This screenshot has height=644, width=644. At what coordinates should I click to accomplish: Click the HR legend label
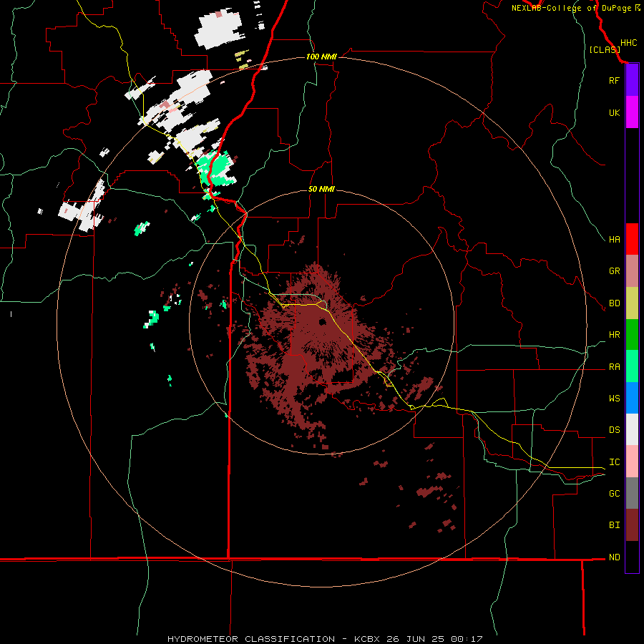click(x=614, y=335)
